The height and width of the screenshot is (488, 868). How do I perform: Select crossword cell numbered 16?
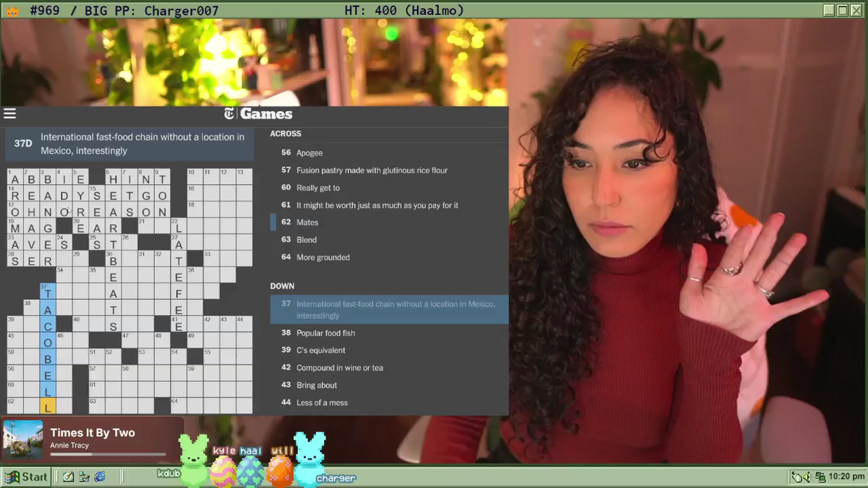(x=195, y=193)
